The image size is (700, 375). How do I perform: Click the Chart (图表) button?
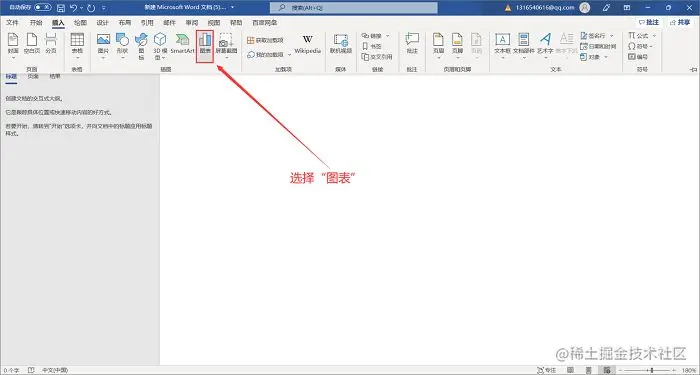tap(205, 46)
